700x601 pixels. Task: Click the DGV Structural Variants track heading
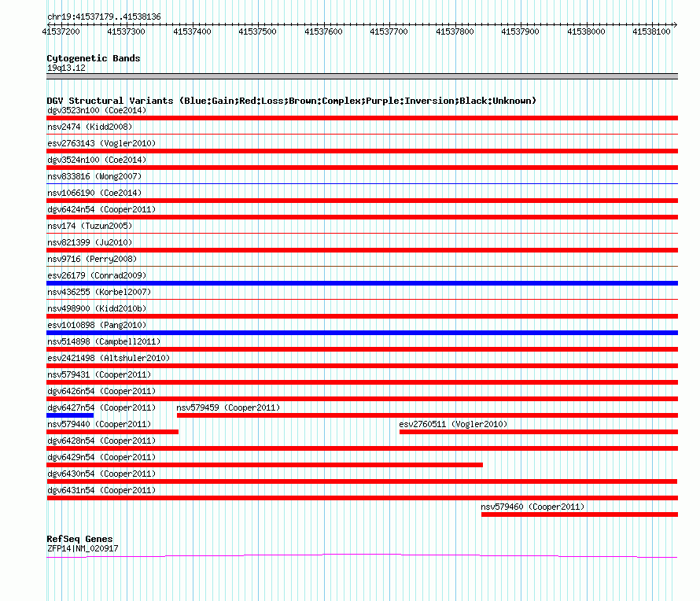click(291, 101)
